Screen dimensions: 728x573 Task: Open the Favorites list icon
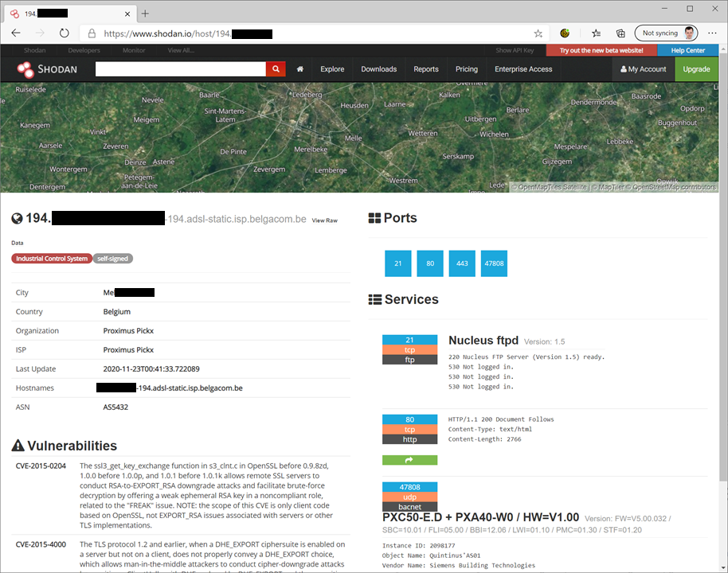596,33
